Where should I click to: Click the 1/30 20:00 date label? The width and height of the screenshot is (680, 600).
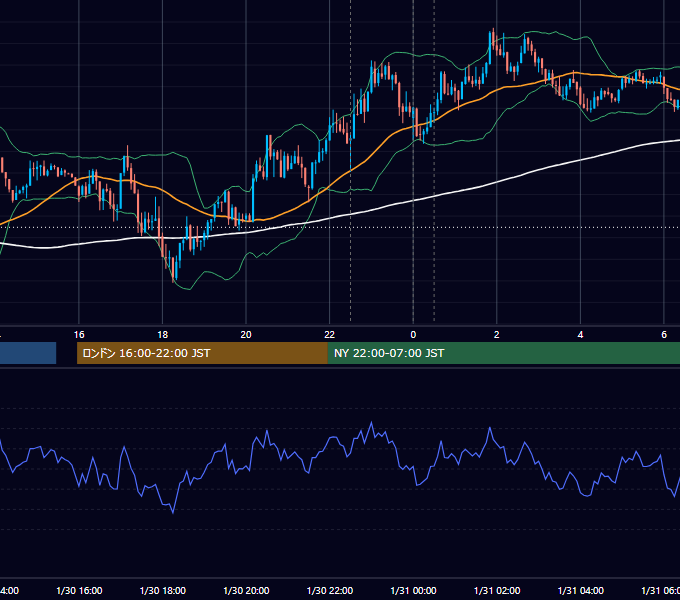tap(246, 590)
